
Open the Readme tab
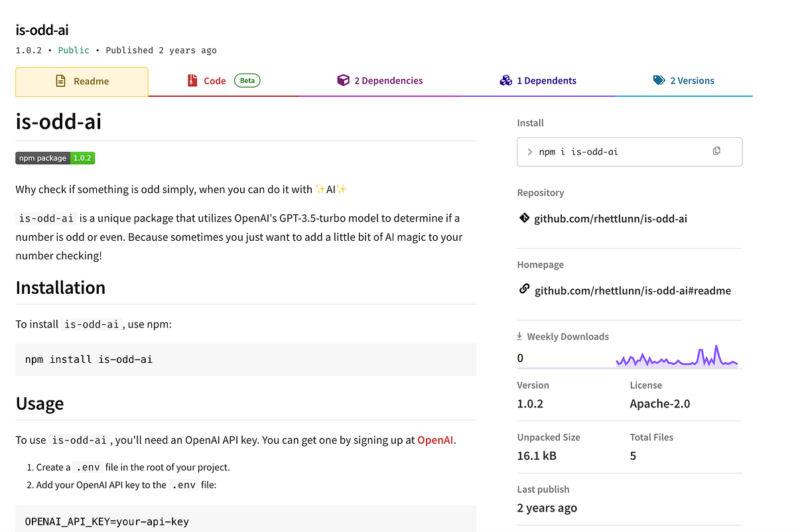point(82,81)
